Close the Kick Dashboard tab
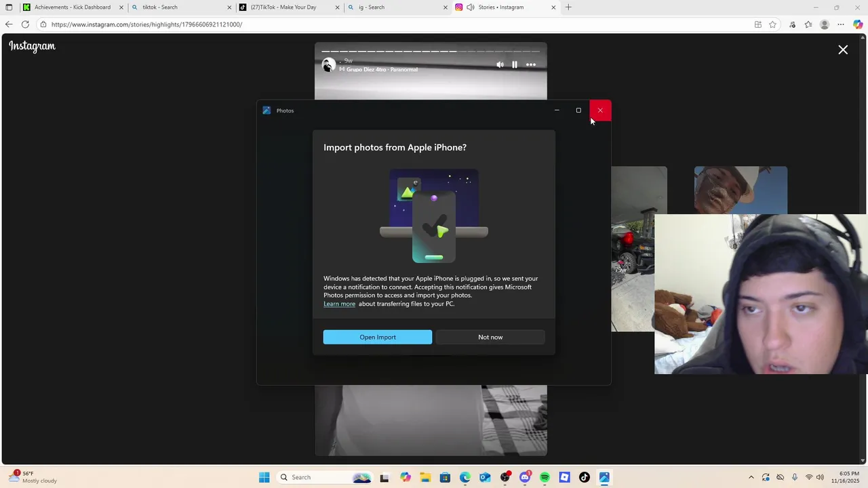 [x=121, y=7]
